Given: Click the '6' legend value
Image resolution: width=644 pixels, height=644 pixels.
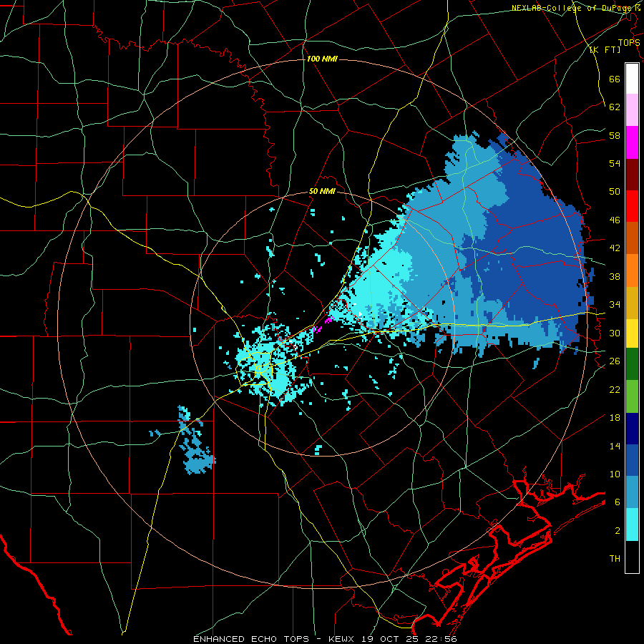Looking at the screenshot, I should pos(618,502).
